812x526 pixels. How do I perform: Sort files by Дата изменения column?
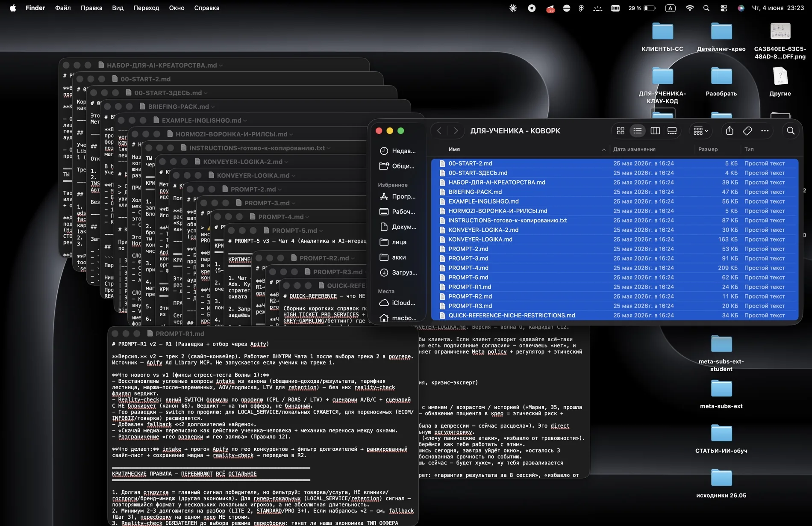point(634,149)
